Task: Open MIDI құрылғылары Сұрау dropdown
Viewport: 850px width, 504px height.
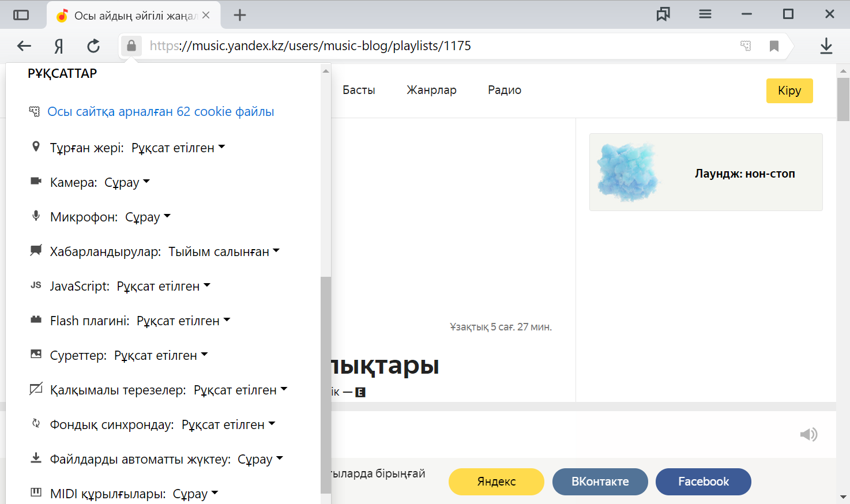Action: pos(195,494)
